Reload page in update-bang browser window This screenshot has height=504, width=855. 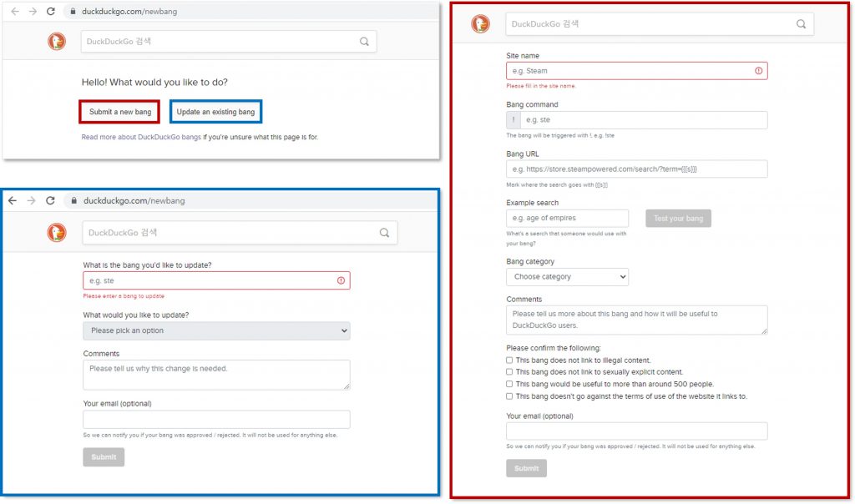click(x=50, y=200)
